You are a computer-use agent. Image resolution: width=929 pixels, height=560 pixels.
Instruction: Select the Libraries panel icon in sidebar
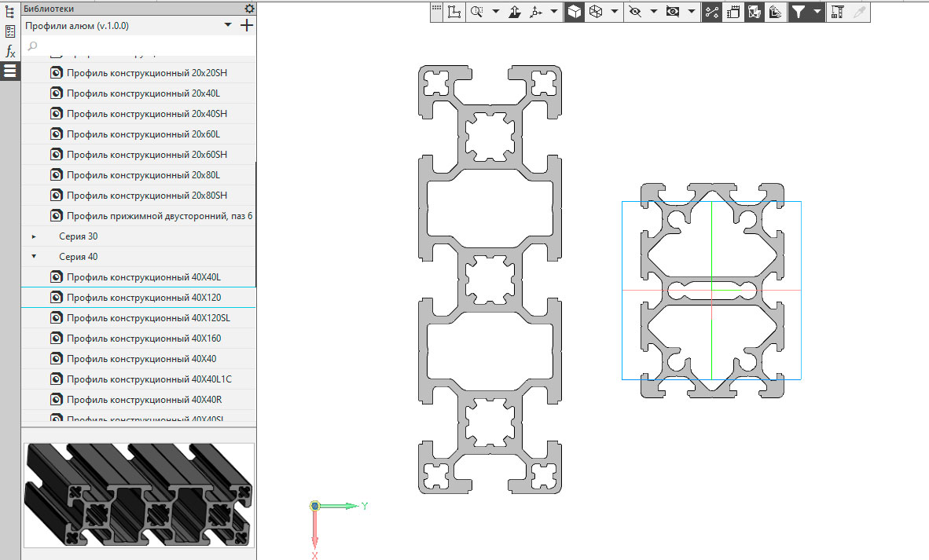click(9, 71)
